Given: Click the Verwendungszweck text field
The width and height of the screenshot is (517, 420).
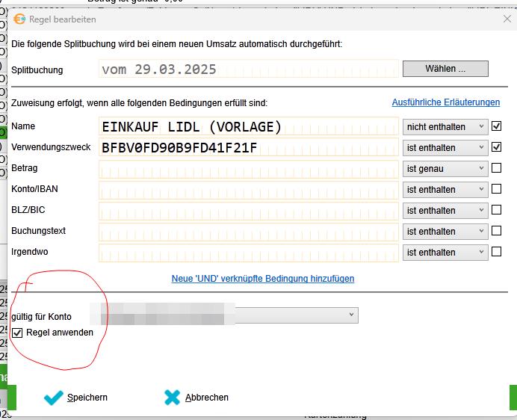Looking at the screenshot, I should [x=249, y=147].
